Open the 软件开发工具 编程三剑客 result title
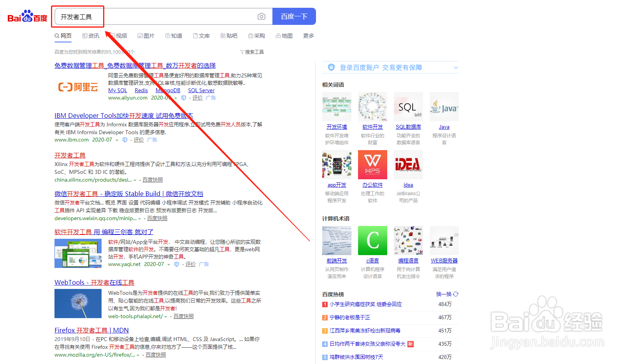Image resolution: width=639 pixels, height=364 pixels. (104, 232)
